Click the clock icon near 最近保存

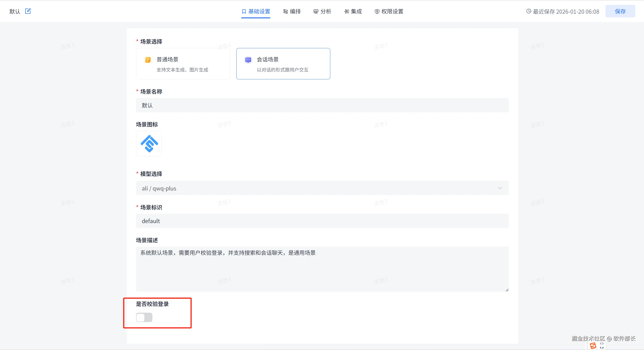click(x=529, y=11)
